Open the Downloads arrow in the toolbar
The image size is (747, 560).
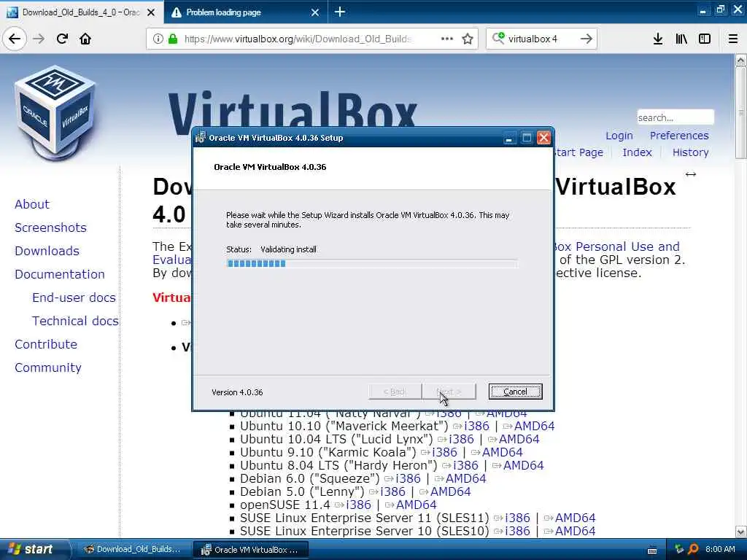click(658, 39)
